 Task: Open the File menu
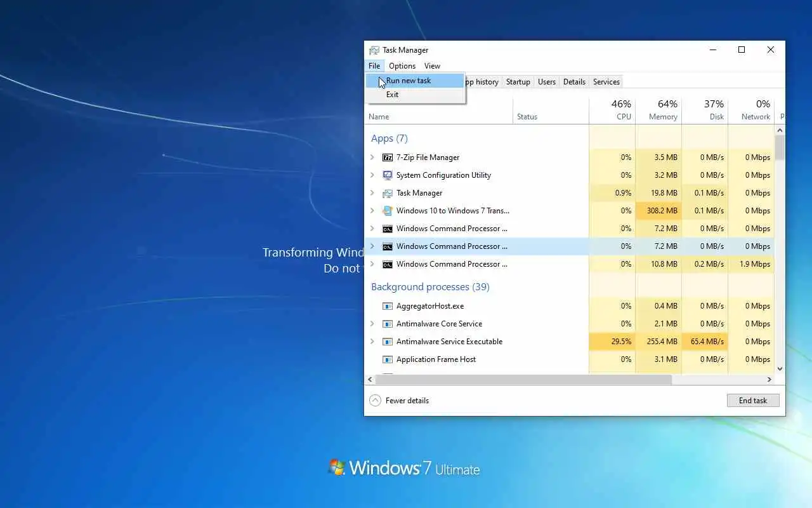374,66
